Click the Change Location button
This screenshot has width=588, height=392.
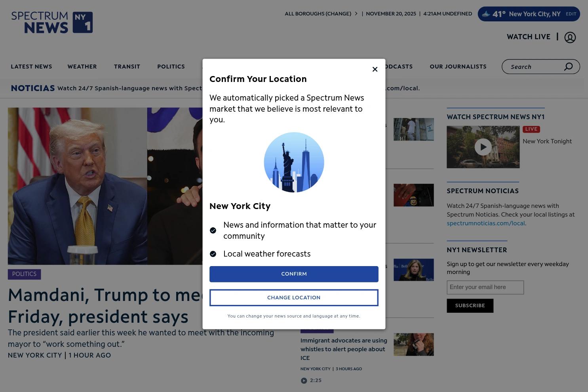(x=294, y=298)
